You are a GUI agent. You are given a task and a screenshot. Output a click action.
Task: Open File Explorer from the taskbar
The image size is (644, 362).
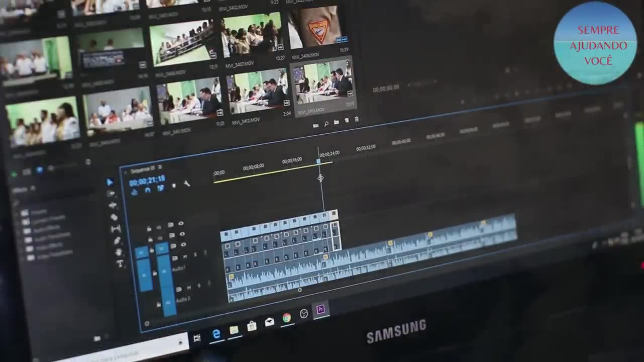pos(234,330)
